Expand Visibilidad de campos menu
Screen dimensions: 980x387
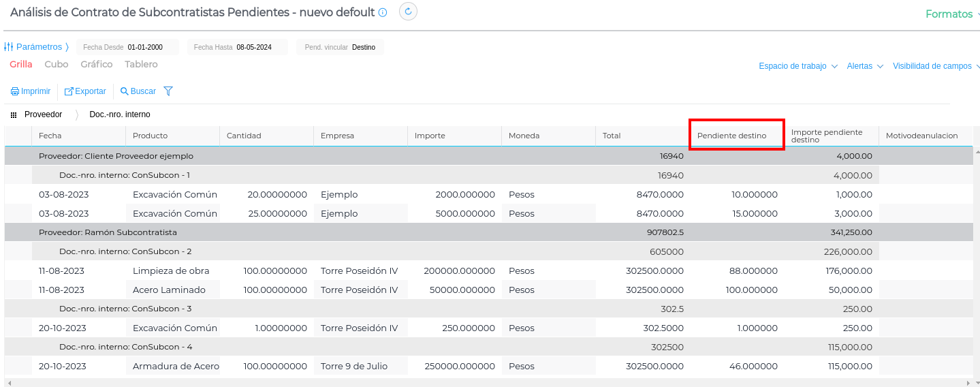tap(936, 66)
